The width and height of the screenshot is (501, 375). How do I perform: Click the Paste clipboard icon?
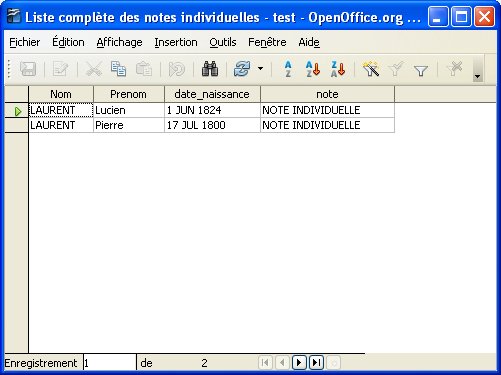pyautogui.click(x=144, y=69)
